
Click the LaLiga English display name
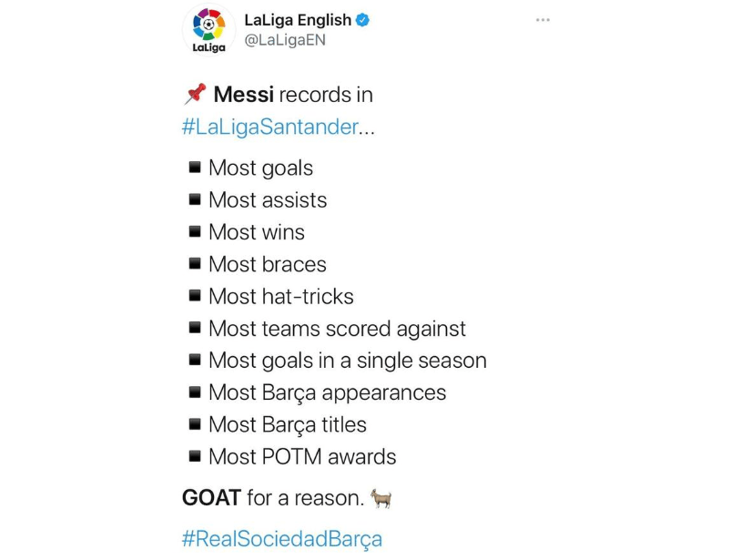(298, 20)
